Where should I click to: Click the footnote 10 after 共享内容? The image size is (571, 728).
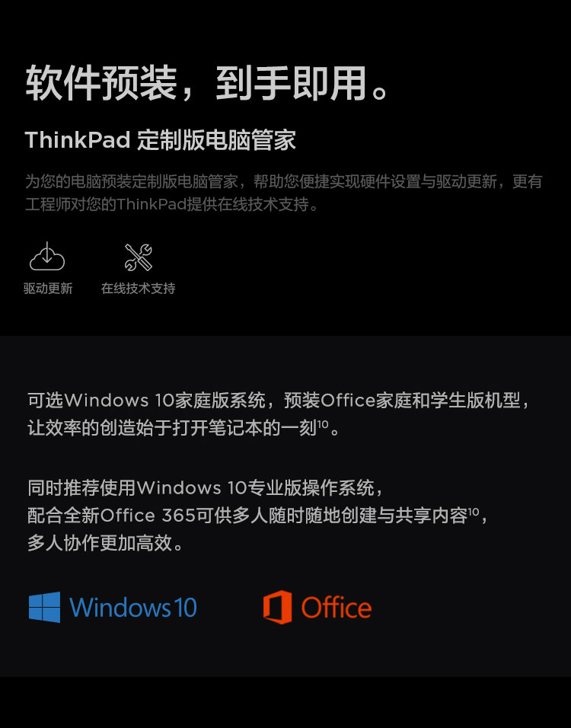click(473, 512)
